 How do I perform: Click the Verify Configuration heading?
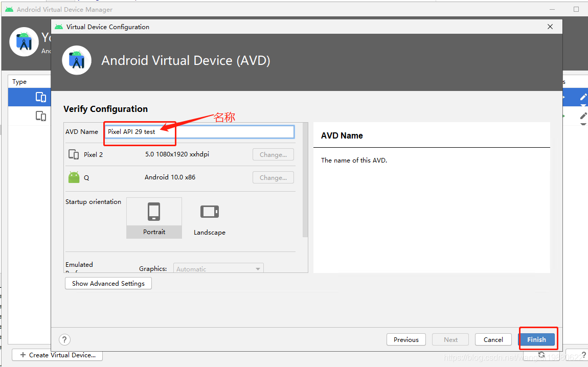[105, 109]
